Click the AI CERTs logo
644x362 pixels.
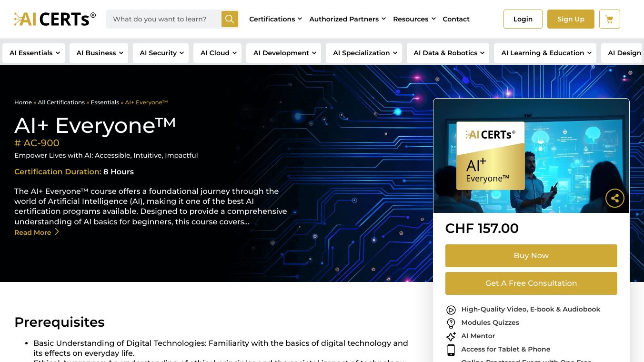(x=55, y=19)
